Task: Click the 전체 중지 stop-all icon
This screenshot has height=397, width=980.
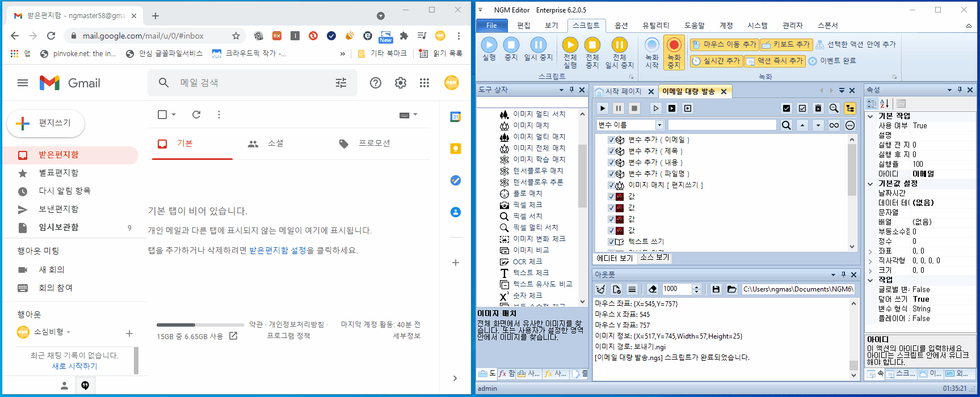Action: point(592,45)
